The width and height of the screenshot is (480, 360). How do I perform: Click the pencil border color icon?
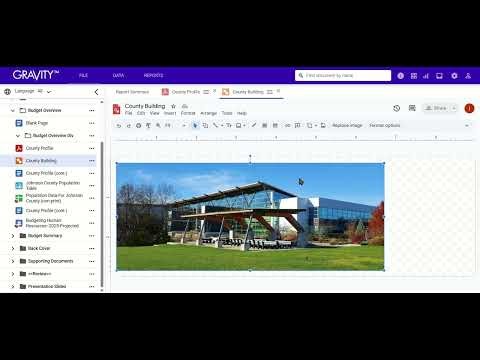[254, 126]
